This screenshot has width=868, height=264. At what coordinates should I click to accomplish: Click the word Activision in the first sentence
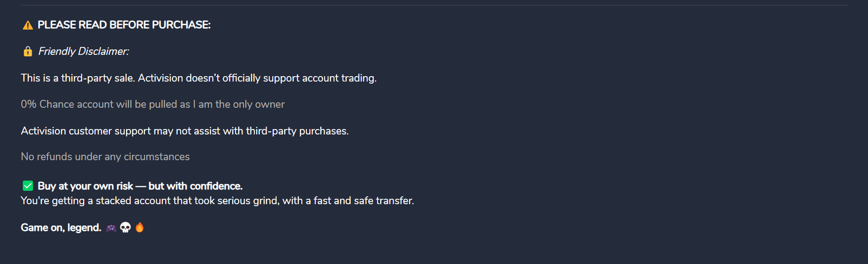pos(160,78)
